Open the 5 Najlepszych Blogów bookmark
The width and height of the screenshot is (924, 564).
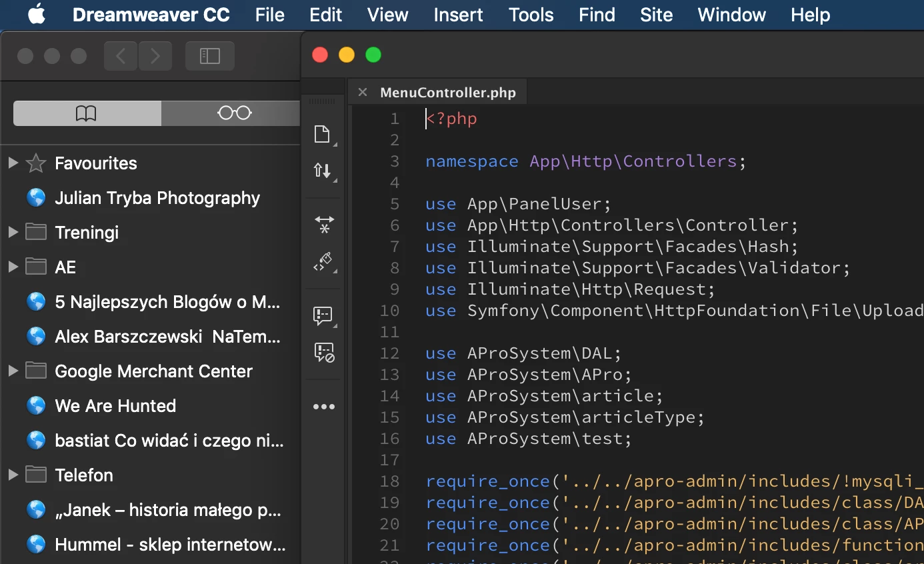(167, 302)
